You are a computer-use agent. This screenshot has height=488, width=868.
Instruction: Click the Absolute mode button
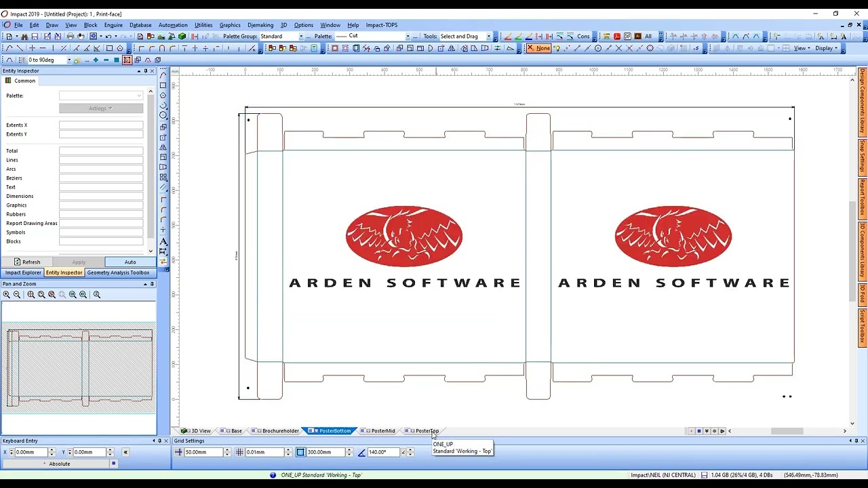56,464
